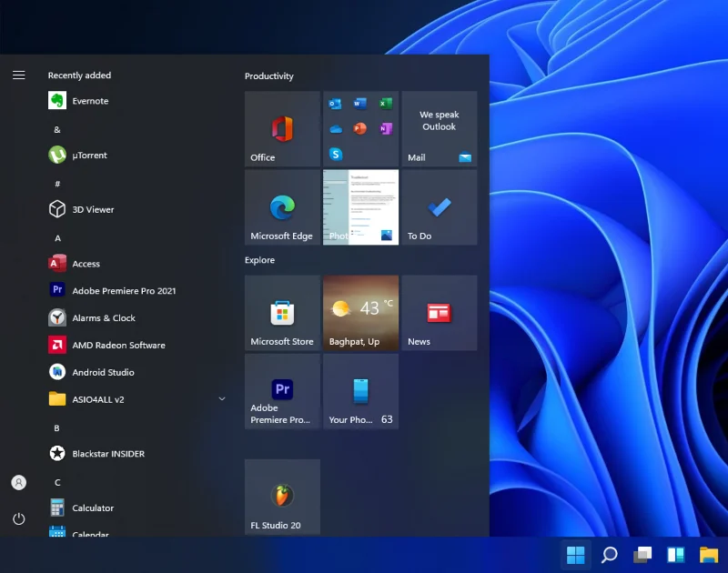Open the Microsoft Edge tile
Viewport: 728px width, 573px height.
pyautogui.click(x=282, y=207)
